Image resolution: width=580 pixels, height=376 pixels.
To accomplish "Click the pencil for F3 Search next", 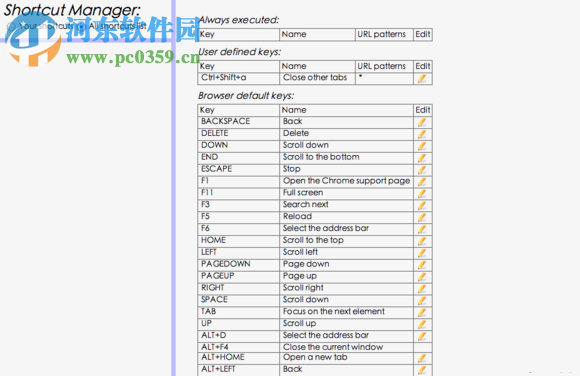I will click(x=422, y=205).
